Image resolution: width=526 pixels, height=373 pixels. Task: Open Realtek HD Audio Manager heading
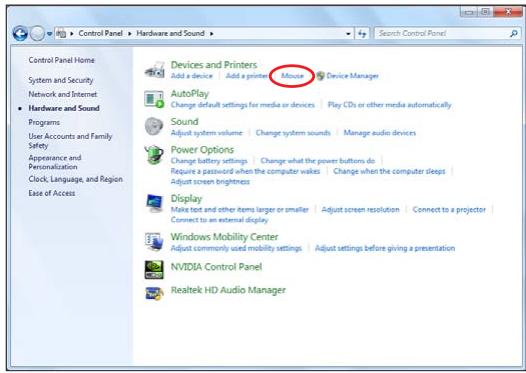[x=228, y=290]
